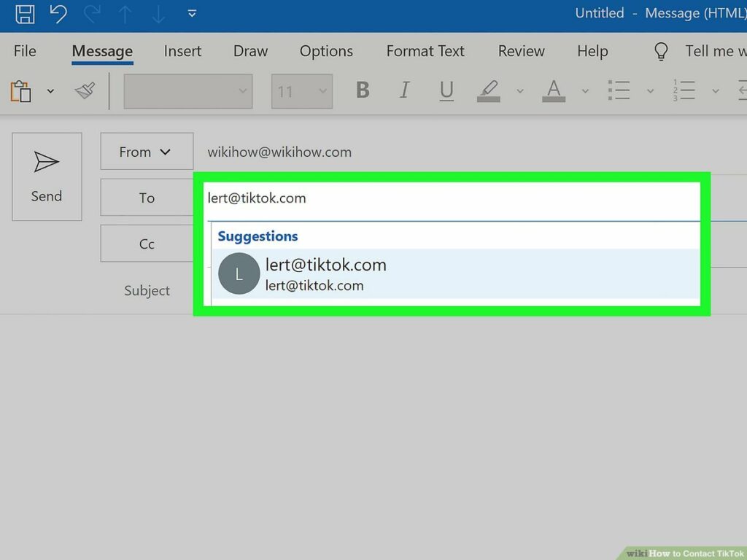Screen dimensions: 747x560
Task: Click the Paste clipboard icon
Action: click(21, 91)
